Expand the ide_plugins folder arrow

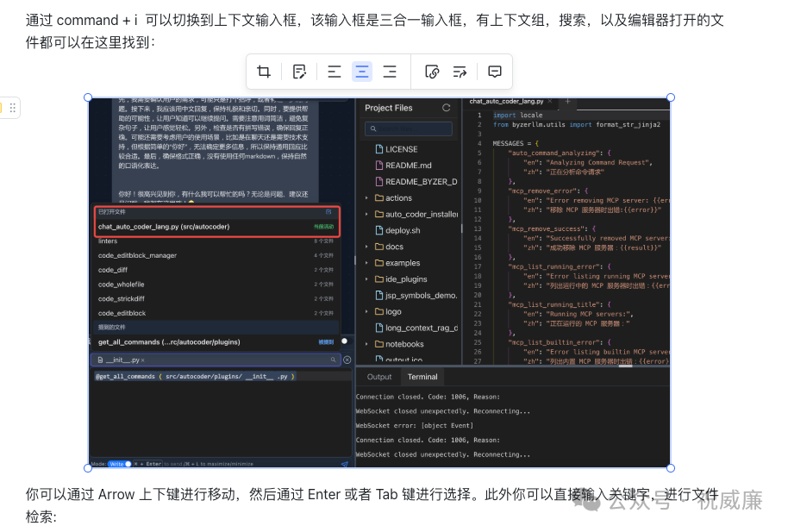point(367,279)
